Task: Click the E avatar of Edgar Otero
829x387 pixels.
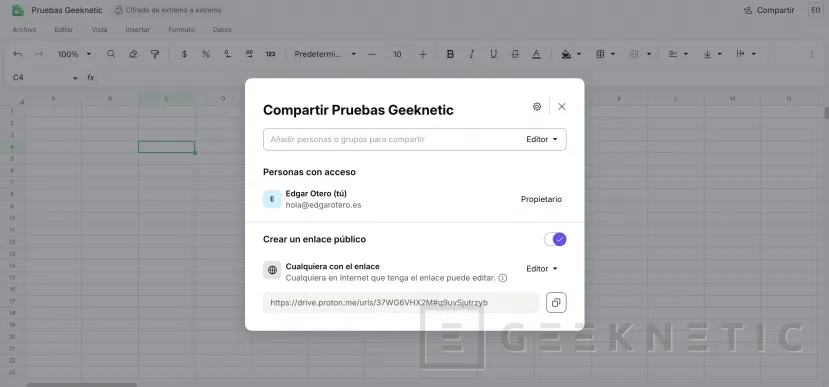Action: coord(272,199)
